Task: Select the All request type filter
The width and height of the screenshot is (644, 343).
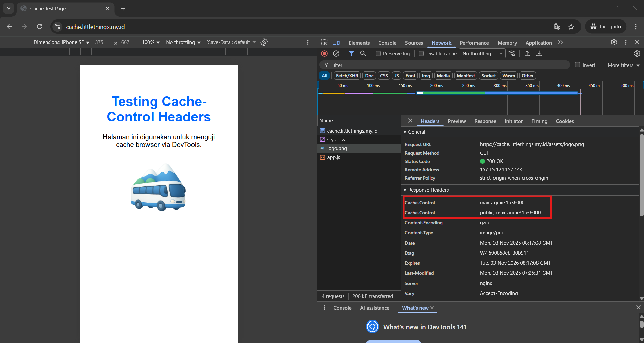Action: 324,76
